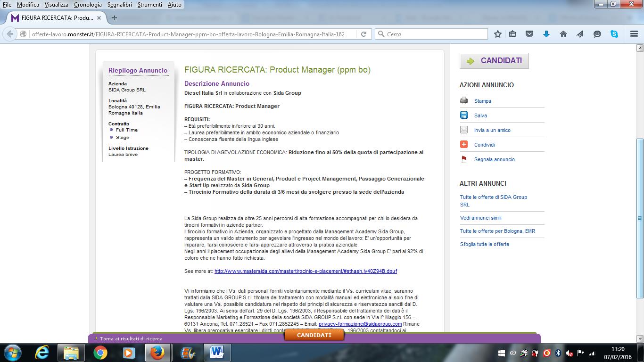Click Torna ai risultati di ricerca
The height and width of the screenshot is (362, 644).
[x=131, y=338]
